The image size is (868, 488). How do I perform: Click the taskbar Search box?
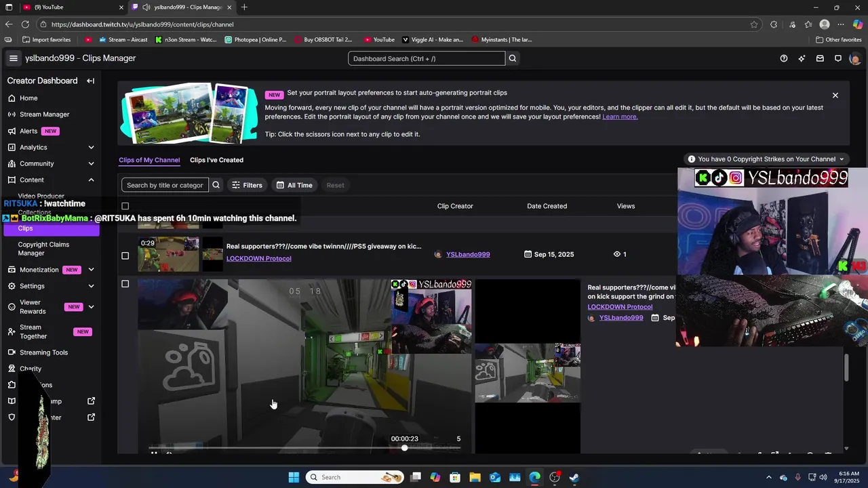pyautogui.click(x=355, y=477)
